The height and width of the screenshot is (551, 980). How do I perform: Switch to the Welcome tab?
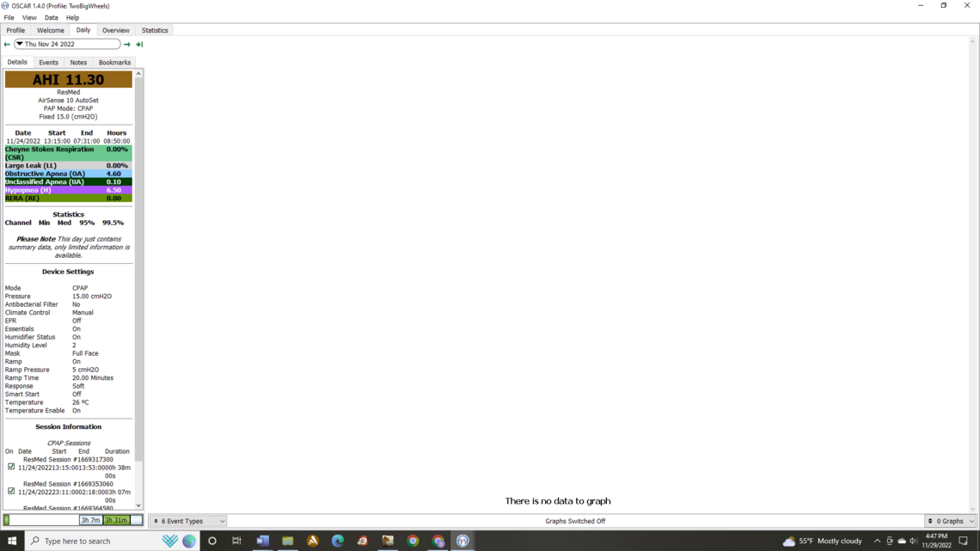tap(51, 30)
